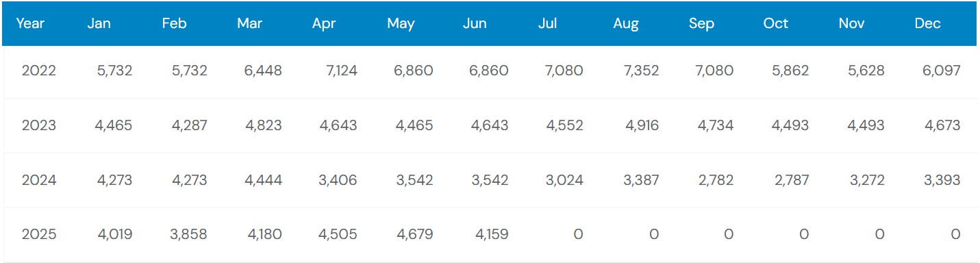The image size is (980, 263).
Task: Click the Year column header
Action: point(30,23)
